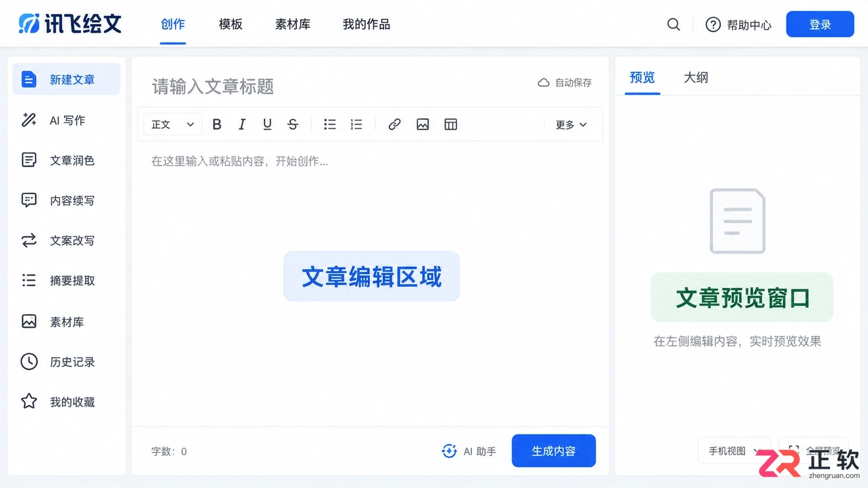Open 文章润色 in sidebar
868x488 pixels.
66,160
